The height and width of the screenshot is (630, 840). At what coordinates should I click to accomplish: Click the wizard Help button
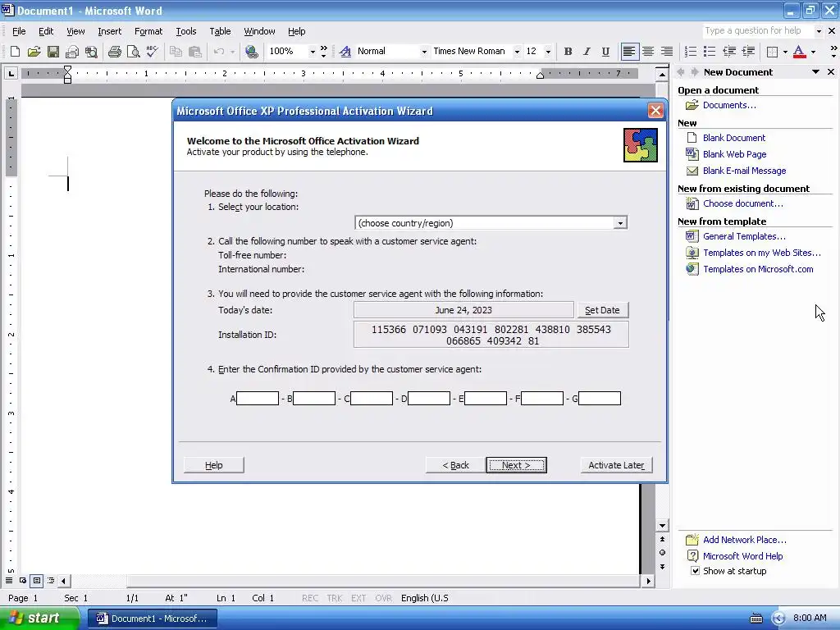214,465
